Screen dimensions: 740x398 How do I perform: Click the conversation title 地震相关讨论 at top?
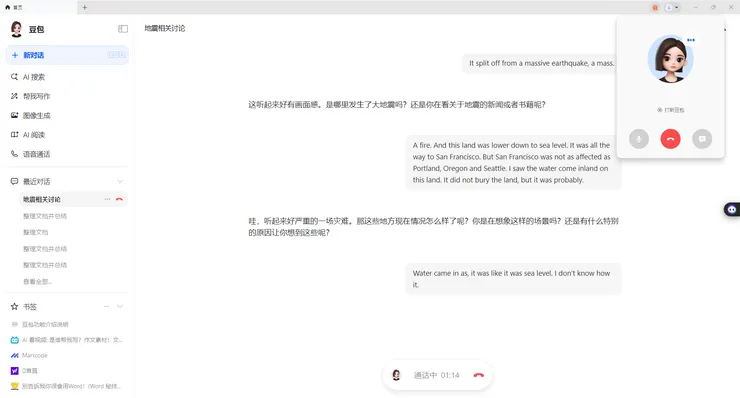coord(165,28)
